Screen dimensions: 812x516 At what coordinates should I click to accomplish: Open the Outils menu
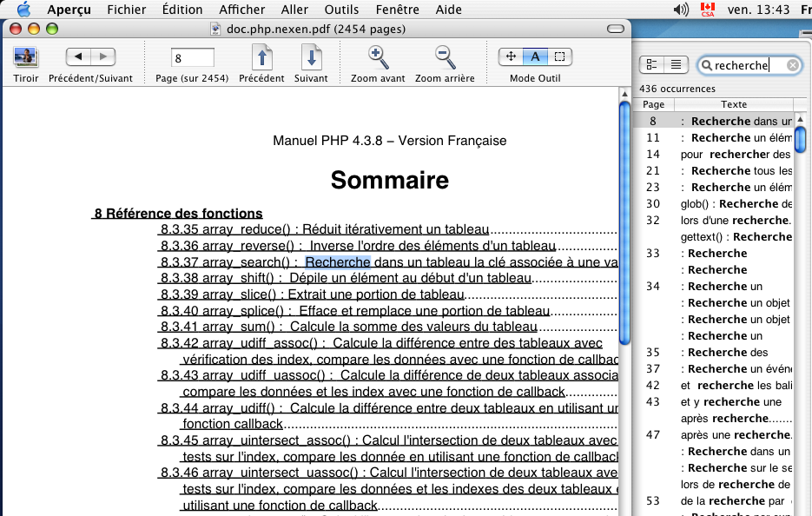pyautogui.click(x=341, y=10)
